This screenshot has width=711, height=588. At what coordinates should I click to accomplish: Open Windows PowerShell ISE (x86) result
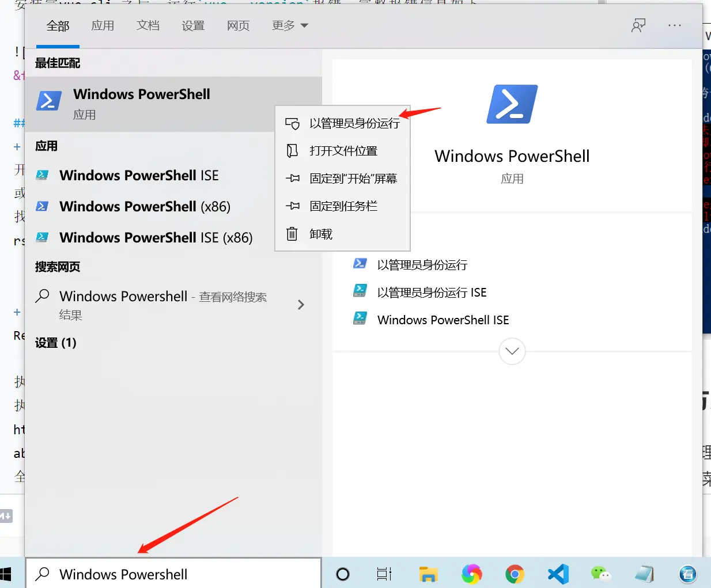[156, 237]
